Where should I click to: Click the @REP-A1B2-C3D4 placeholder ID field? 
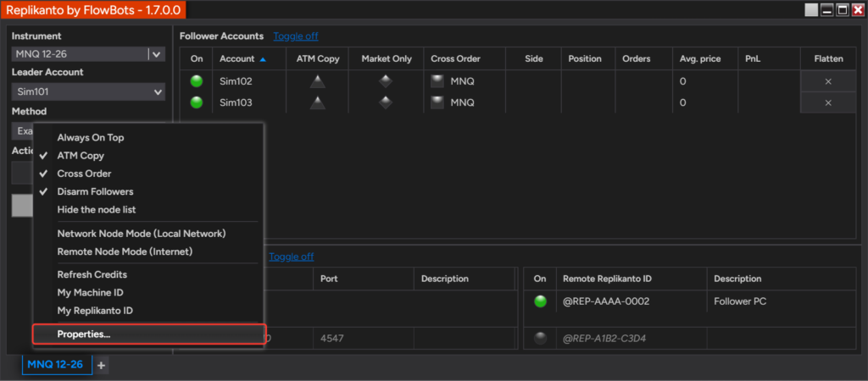(631, 338)
